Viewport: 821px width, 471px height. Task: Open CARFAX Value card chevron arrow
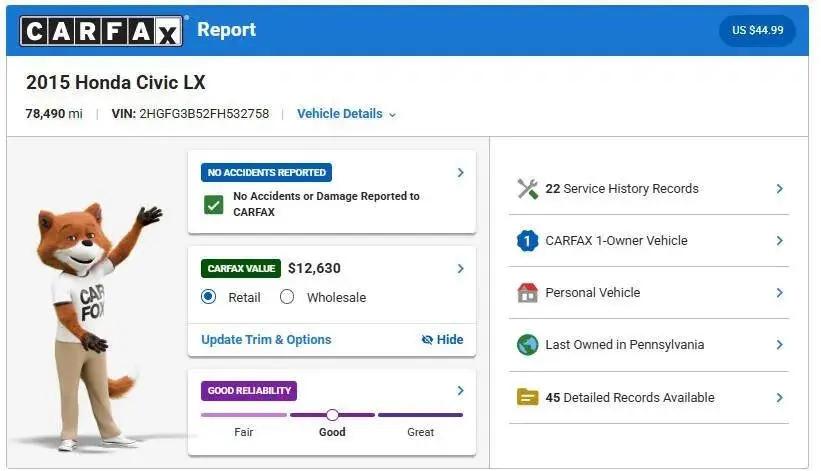tap(460, 268)
